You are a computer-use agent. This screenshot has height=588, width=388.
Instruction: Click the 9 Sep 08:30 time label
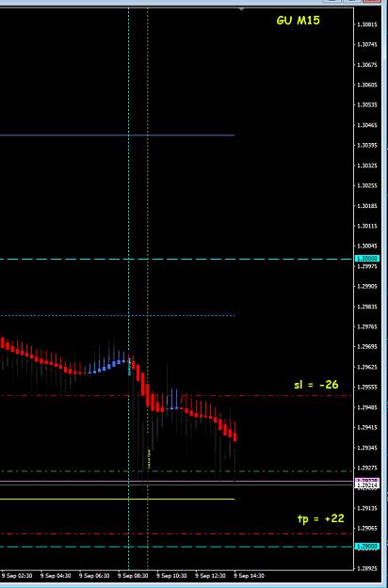(x=133, y=576)
